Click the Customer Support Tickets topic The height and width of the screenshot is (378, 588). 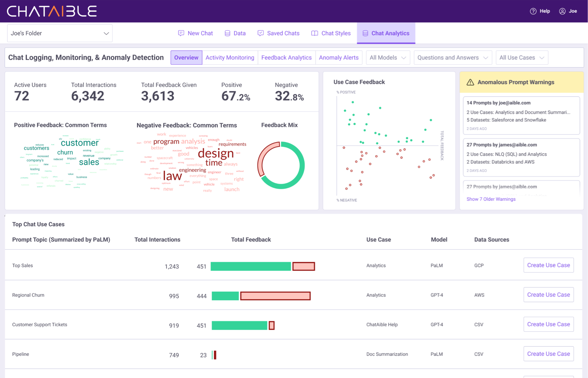tap(40, 325)
